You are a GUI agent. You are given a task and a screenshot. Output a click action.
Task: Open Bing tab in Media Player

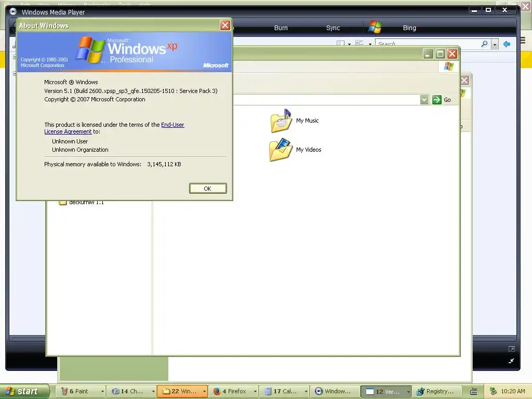tap(409, 28)
